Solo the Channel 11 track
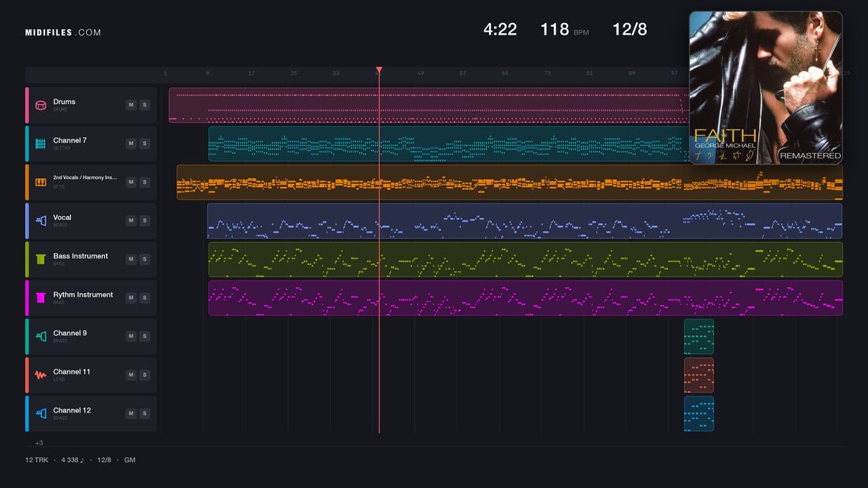Screen dimensions: 868x488 (x=144, y=374)
